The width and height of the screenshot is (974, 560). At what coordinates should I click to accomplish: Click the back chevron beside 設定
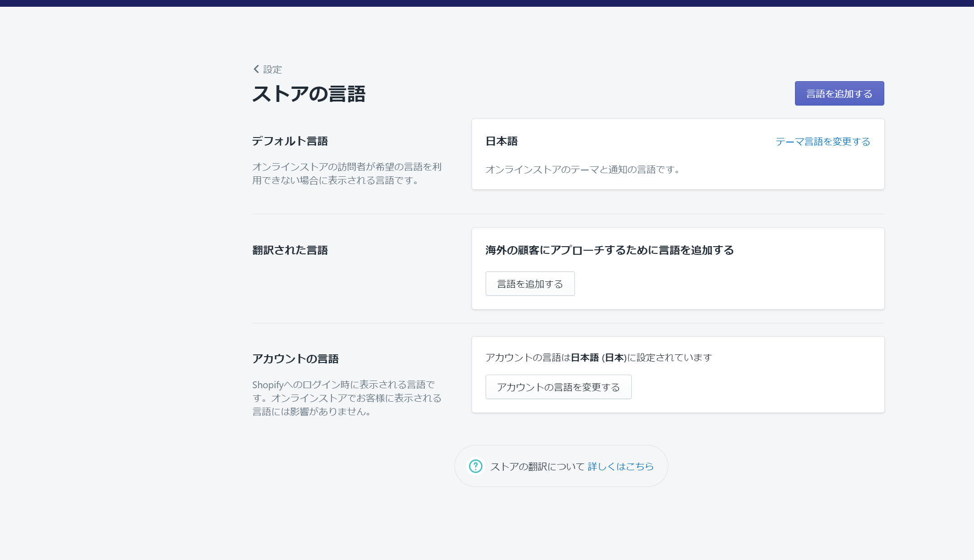click(256, 69)
